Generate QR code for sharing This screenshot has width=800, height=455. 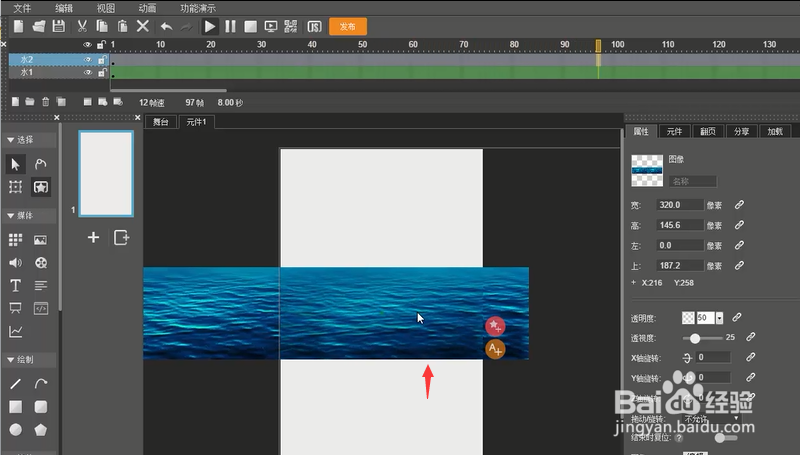point(291,27)
